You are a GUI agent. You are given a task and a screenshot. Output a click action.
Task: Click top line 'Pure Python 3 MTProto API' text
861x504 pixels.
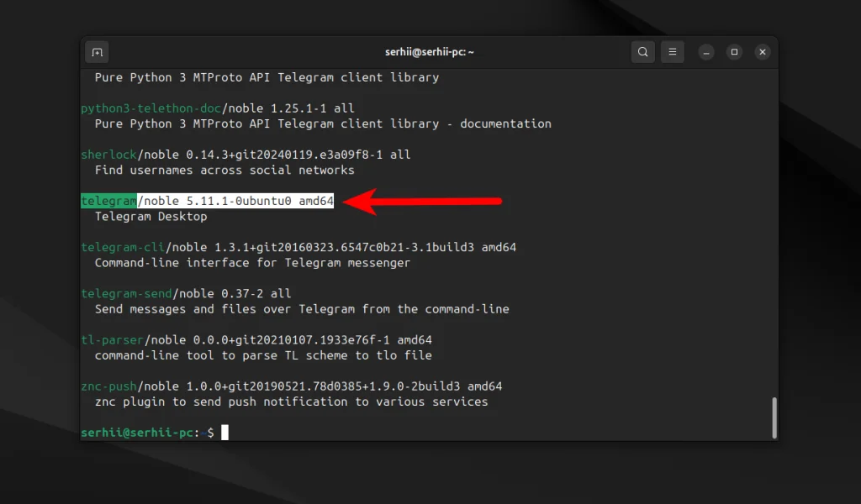[267, 77]
